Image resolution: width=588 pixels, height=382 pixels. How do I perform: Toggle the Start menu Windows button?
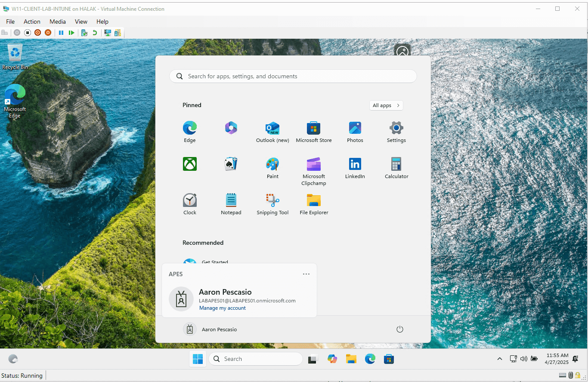click(198, 359)
